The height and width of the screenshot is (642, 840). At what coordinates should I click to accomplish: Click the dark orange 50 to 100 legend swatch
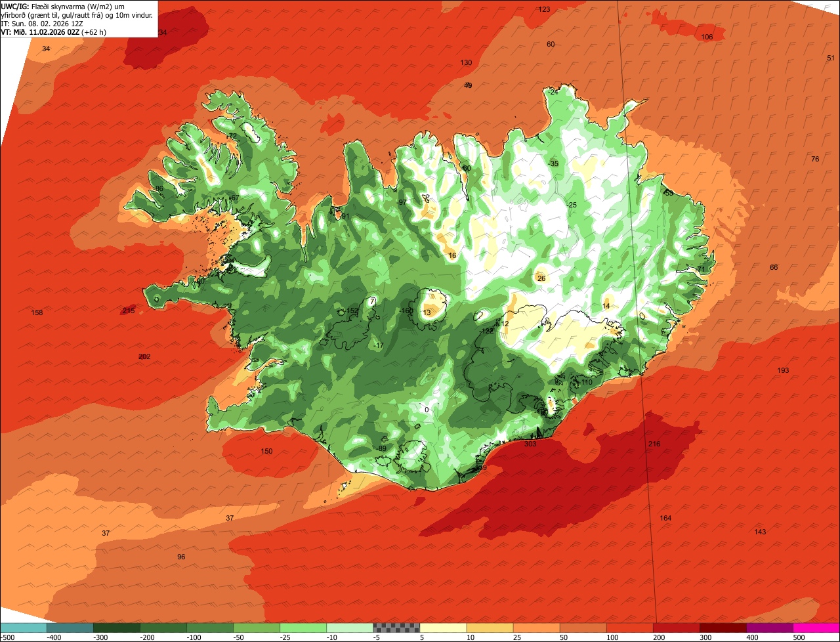(x=583, y=628)
